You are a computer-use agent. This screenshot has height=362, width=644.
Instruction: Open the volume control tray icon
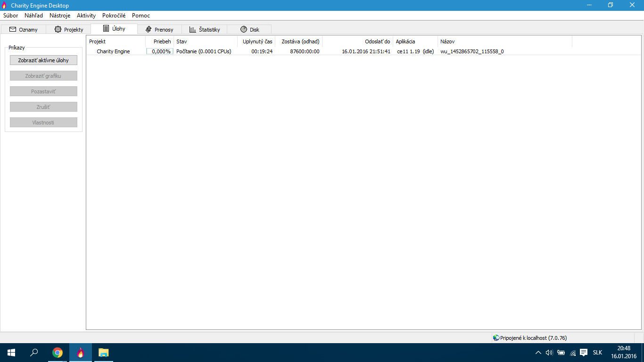549,353
